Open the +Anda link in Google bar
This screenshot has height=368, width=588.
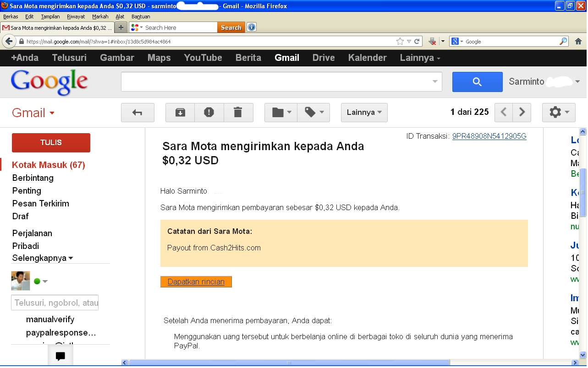click(x=25, y=58)
